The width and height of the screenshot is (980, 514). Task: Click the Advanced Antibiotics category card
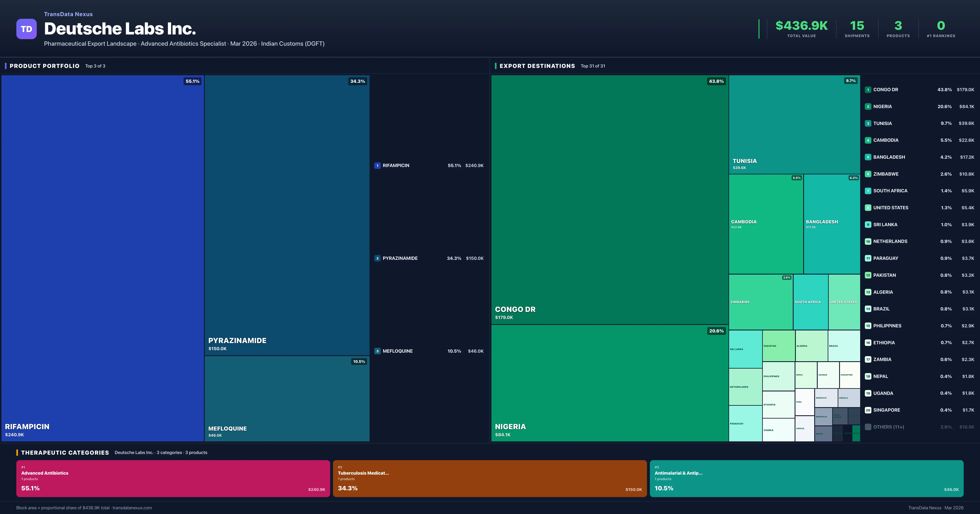coord(173,478)
